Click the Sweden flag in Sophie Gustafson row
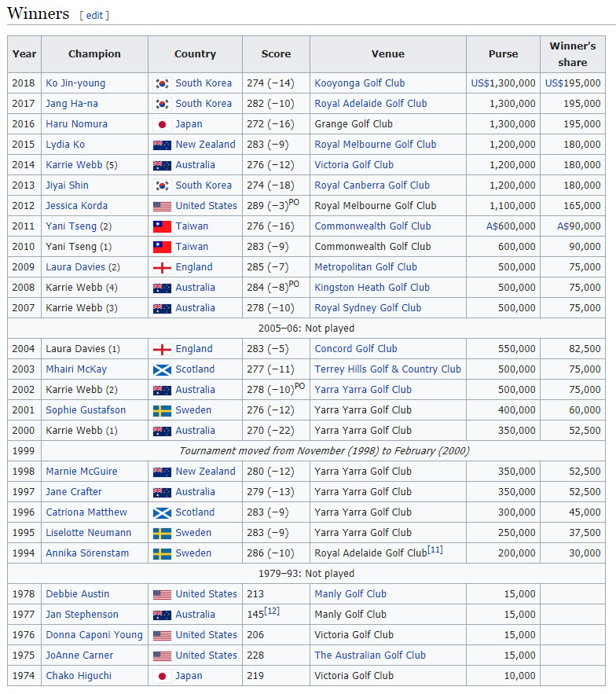The image size is (616, 694). [x=162, y=411]
